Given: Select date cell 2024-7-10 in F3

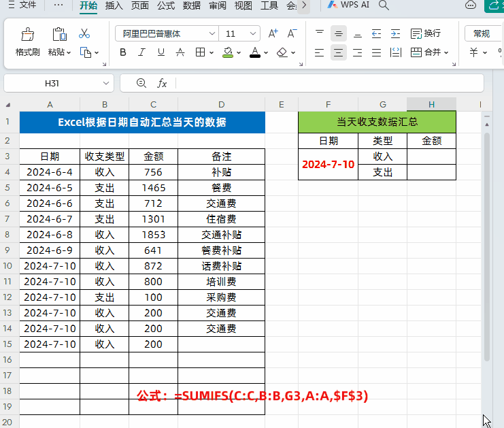Looking at the screenshot, I should tap(329, 164).
